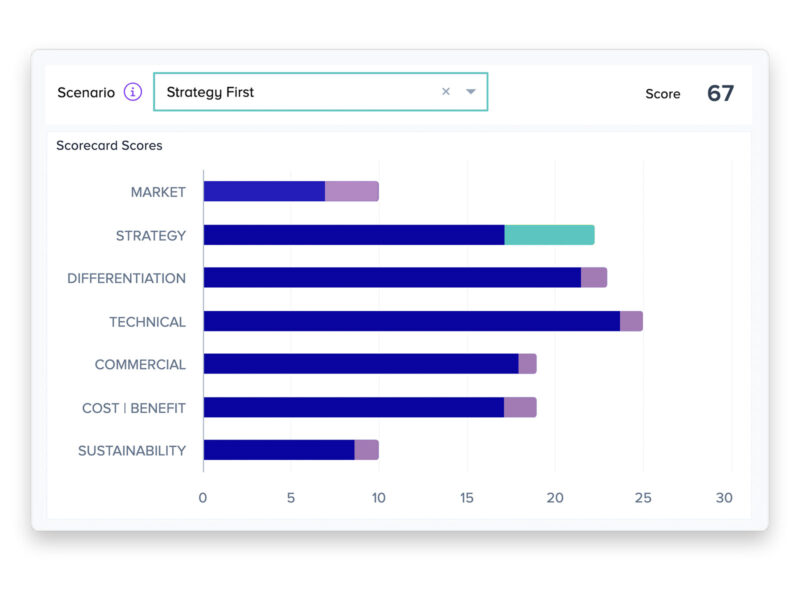The width and height of the screenshot is (800, 600).
Task: Click the dark blue Strategy bar segment
Action: pos(354,235)
